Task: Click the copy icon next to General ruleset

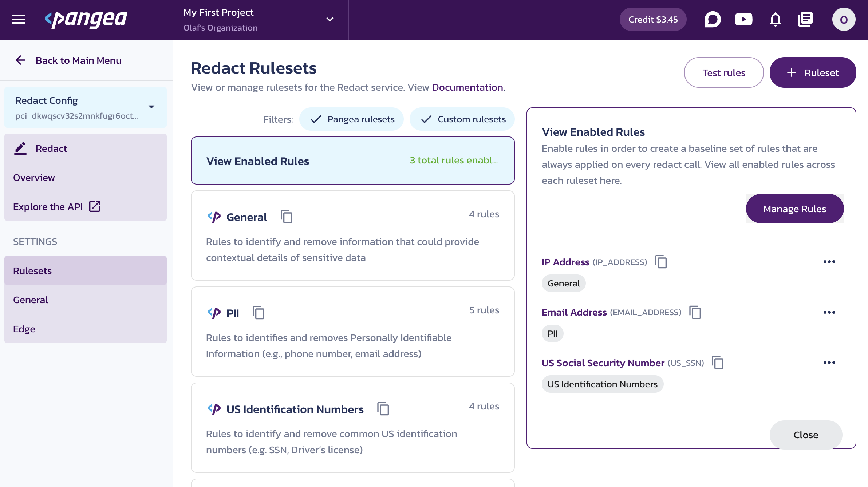Action: pyautogui.click(x=287, y=216)
